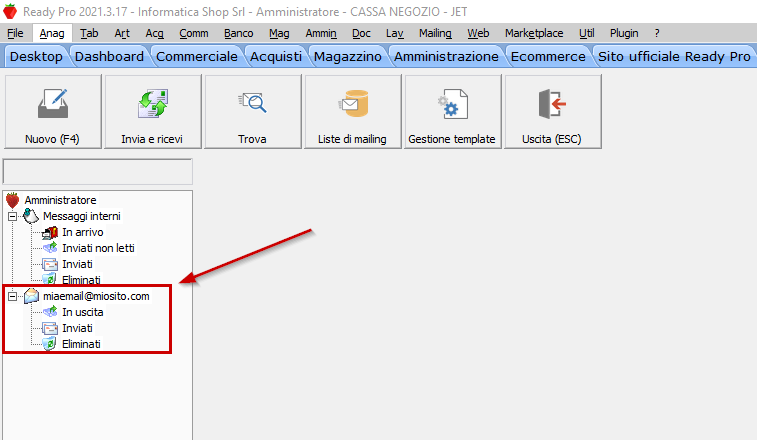Open the Lav menu
757x440 pixels.
tap(394, 33)
